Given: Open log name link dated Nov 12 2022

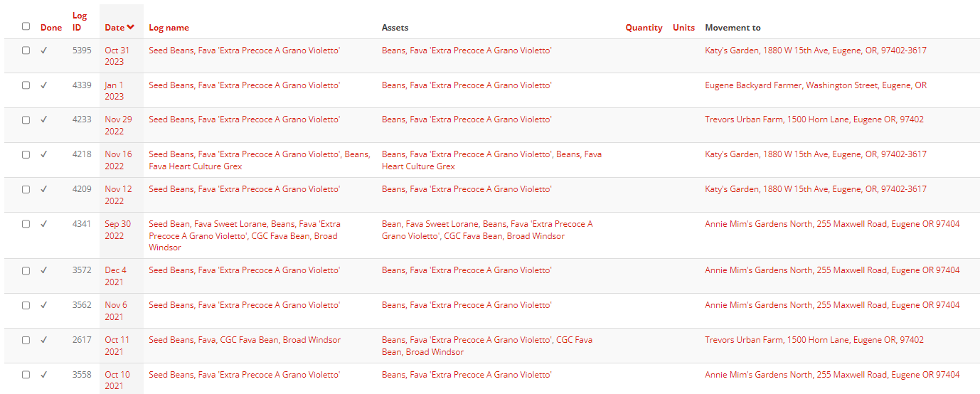Looking at the screenshot, I should pos(244,189).
